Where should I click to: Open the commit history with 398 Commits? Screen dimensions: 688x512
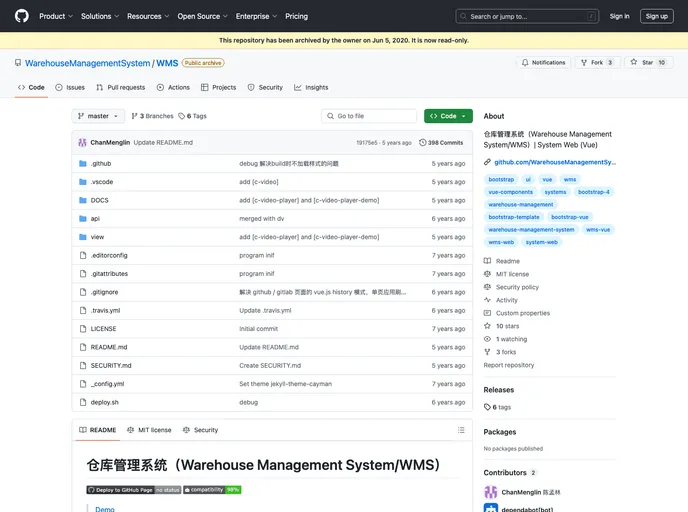tap(441, 142)
